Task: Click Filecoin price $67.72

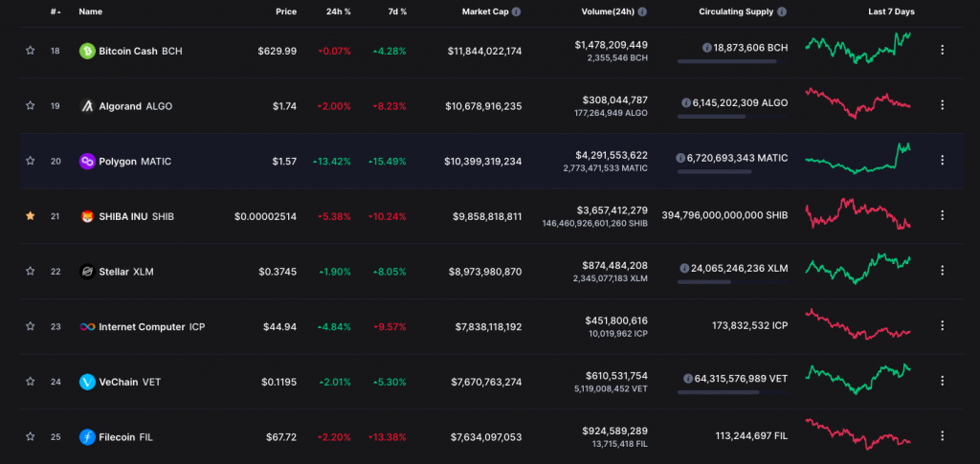Action: point(280,437)
